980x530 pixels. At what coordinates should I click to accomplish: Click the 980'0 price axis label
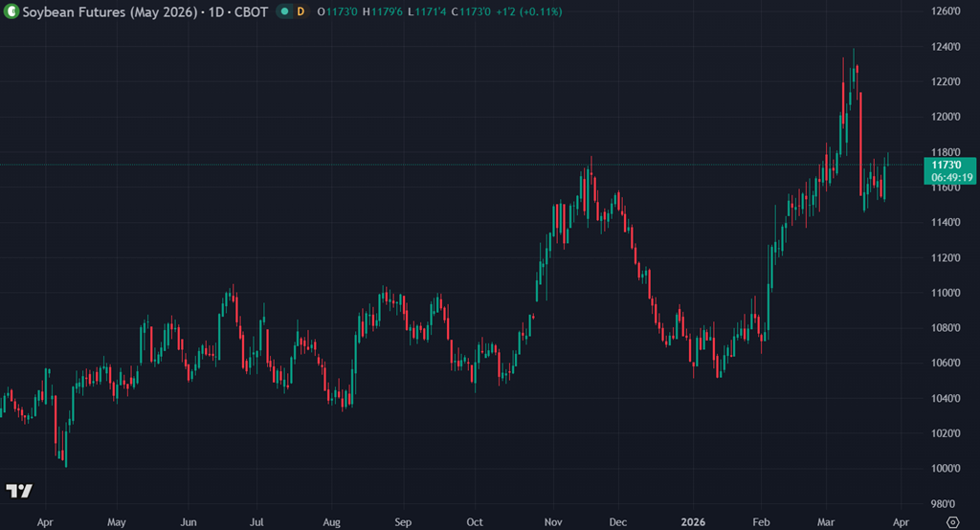(x=947, y=504)
